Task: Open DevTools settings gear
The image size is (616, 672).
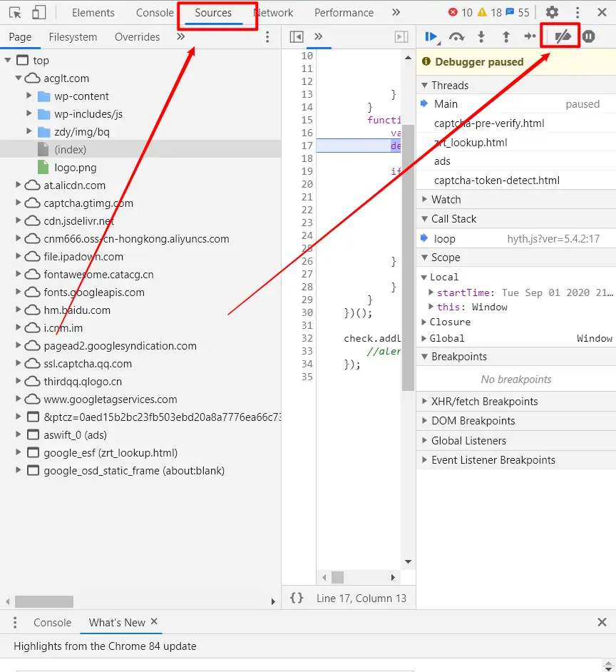Action: 551,12
